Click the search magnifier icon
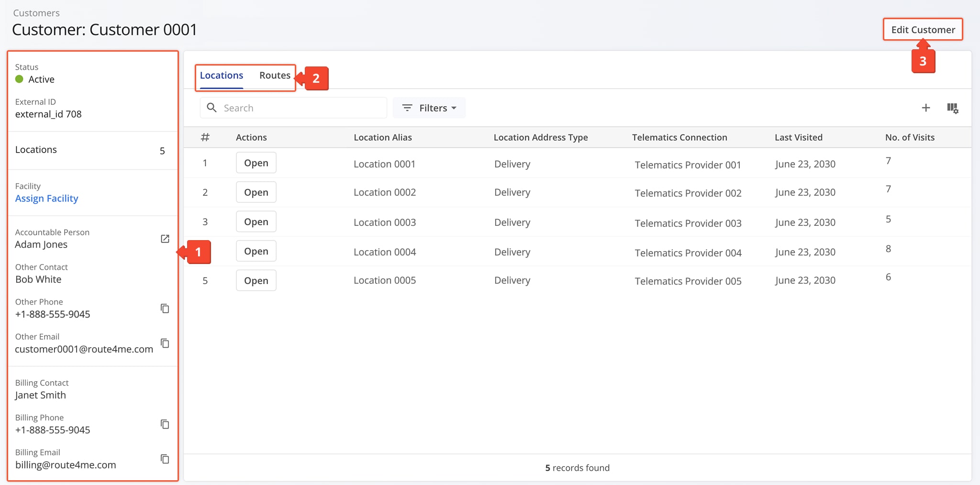This screenshot has height=485, width=980. 212,108
